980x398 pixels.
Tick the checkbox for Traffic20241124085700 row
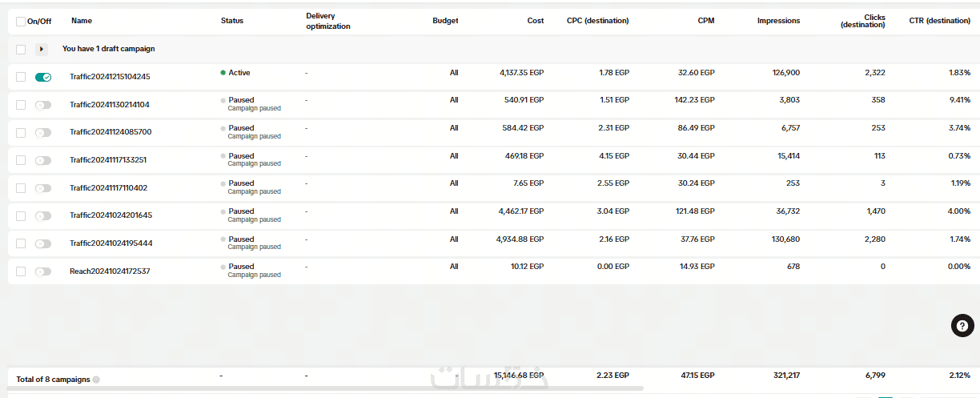coord(21,132)
